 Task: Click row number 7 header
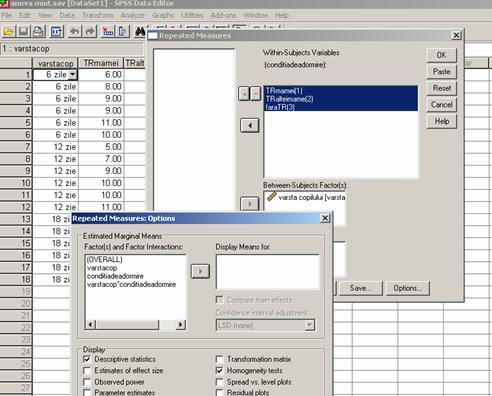pyautogui.click(x=16, y=147)
